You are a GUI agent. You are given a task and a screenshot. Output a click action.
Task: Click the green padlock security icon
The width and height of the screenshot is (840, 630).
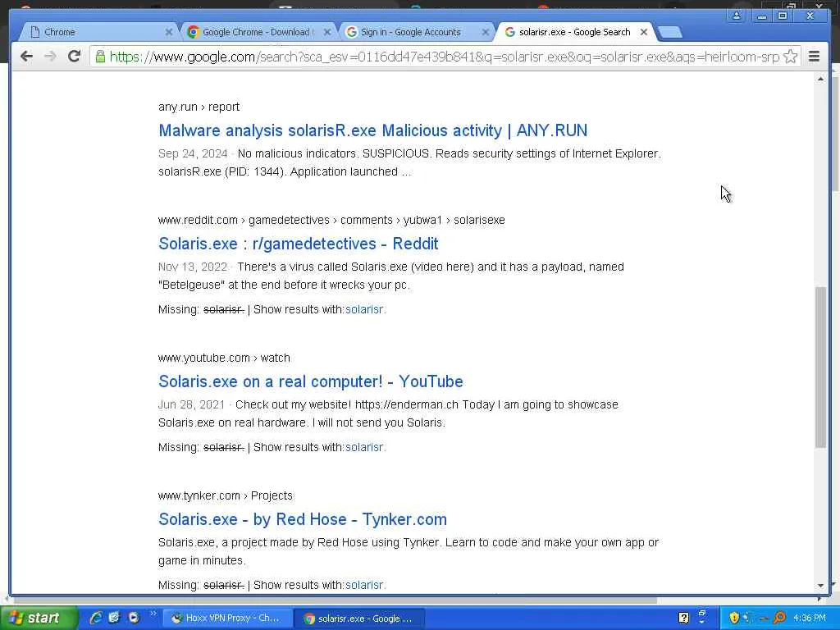point(100,57)
